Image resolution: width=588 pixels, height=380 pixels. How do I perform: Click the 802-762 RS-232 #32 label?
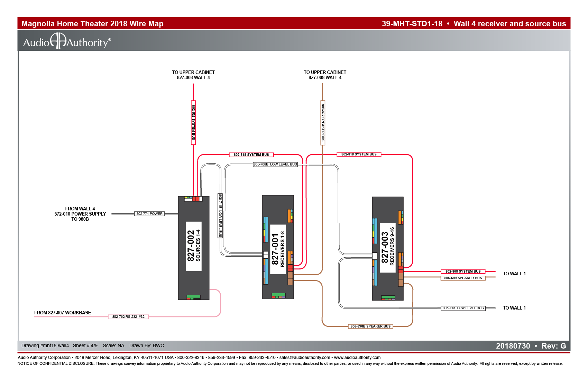click(x=128, y=317)
